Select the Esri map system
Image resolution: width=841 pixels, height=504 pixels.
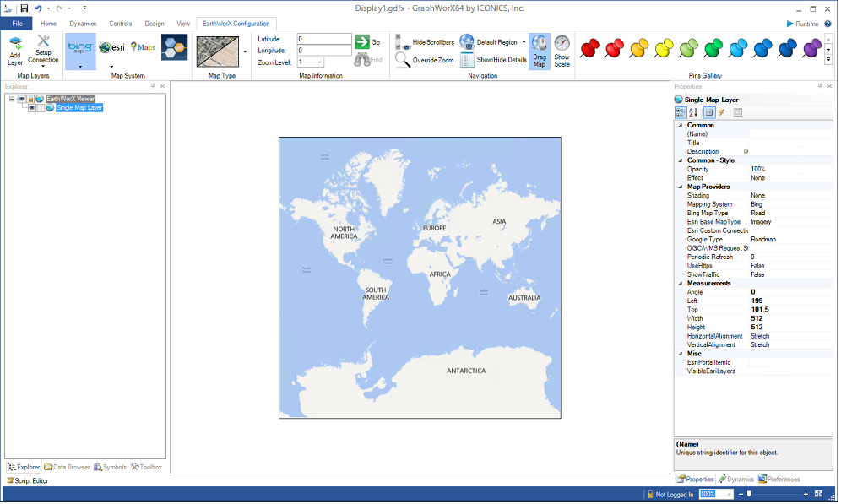[x=111, y=47]
